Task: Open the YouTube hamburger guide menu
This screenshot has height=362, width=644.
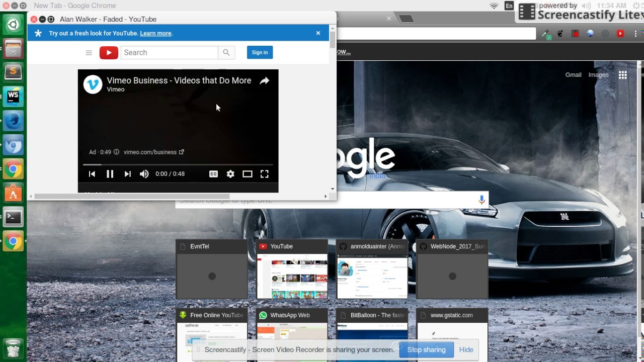Action: [x=89, y=53]
